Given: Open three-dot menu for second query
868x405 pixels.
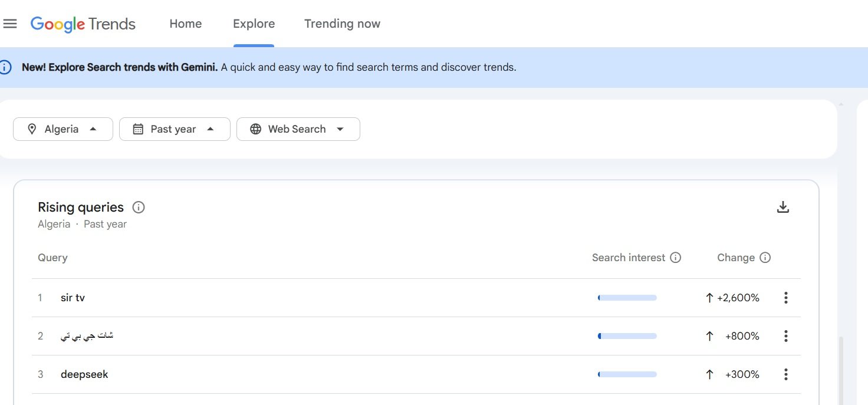Looking at the screenshot, I should pos(785,336).
